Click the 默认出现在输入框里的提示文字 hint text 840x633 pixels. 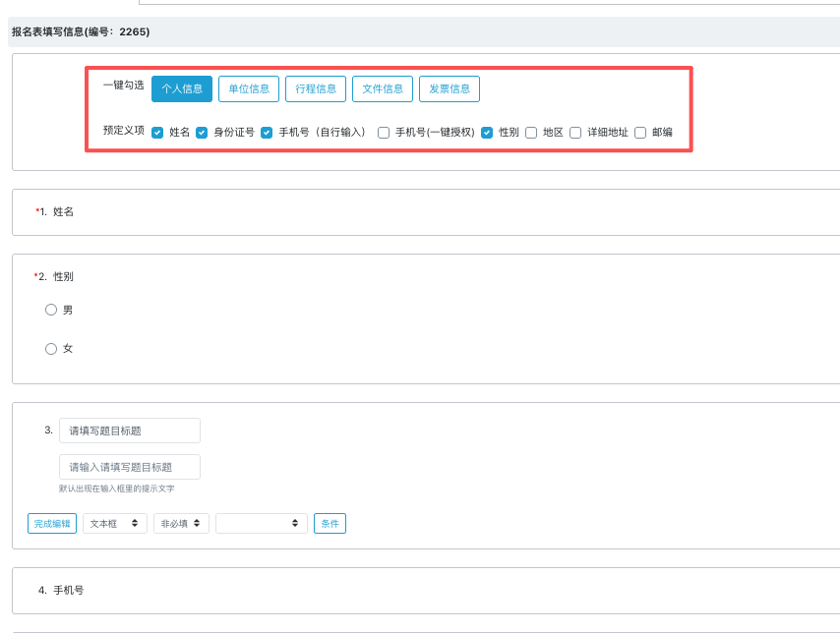pos(117,489)
